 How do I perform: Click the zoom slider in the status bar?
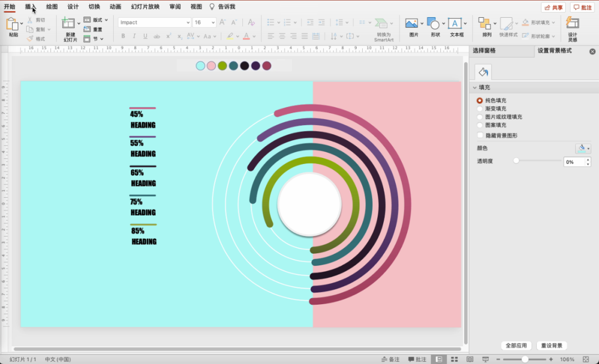[525, 360]
